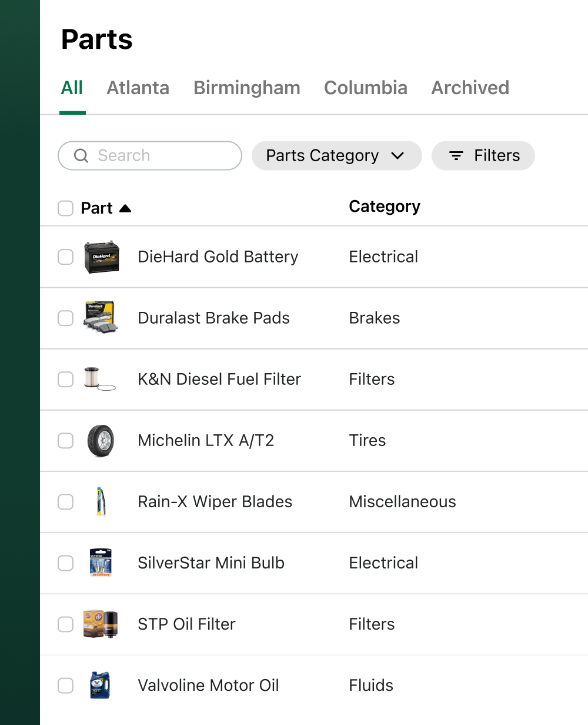
Task: Open the Duralast Brake Pads part name
Action: click(x=214, y=318)
